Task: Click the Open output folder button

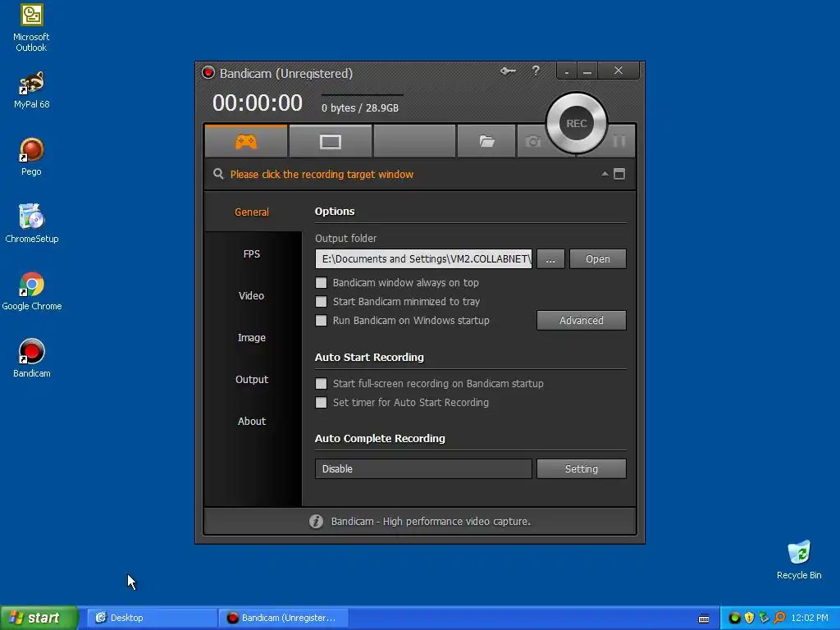Action: 598,258
